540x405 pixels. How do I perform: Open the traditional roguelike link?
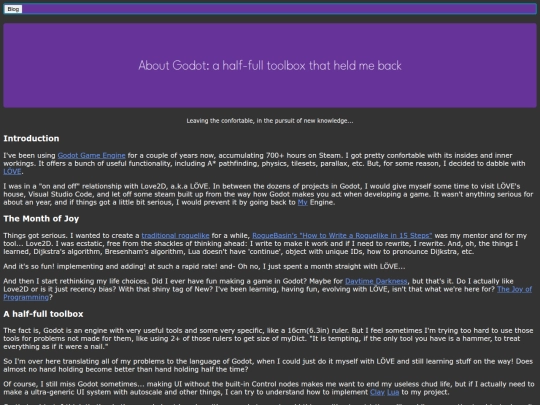click(175, 236)
